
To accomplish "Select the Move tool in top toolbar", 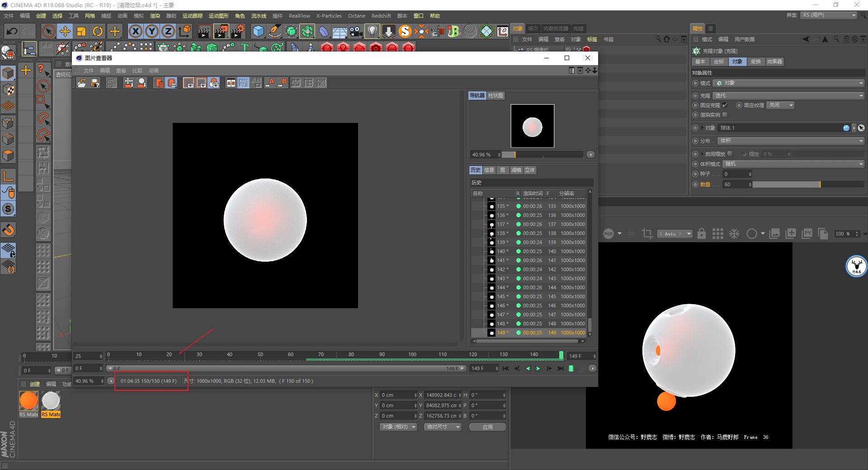I will [65, 31].
